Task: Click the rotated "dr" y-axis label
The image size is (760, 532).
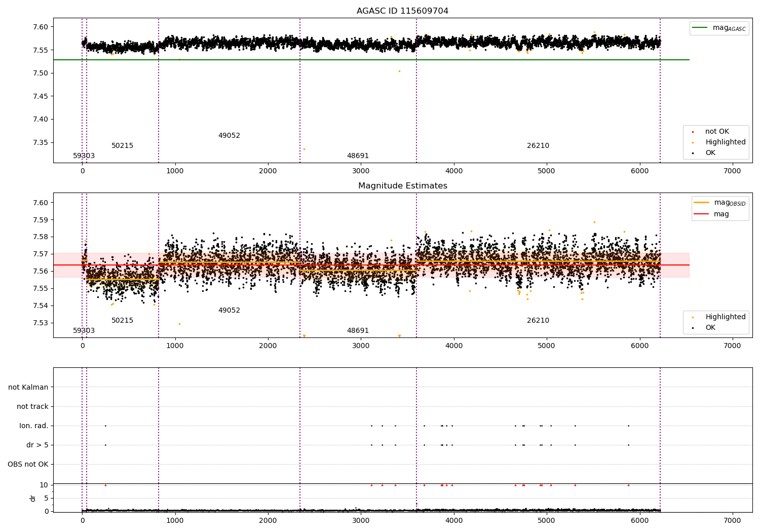Action: pyautogui.click(x=33, y=498)
